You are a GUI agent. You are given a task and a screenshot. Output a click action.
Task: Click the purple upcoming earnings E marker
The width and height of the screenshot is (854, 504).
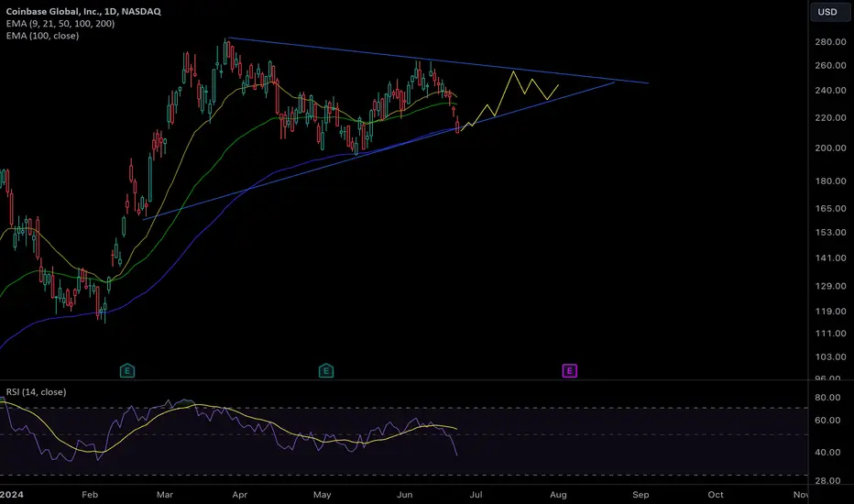pyautogui.click(x=569, y=371)
